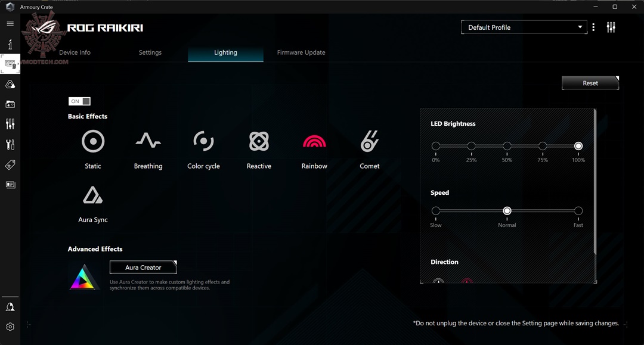Open the Devices sidebar icon

pos(10,64)
